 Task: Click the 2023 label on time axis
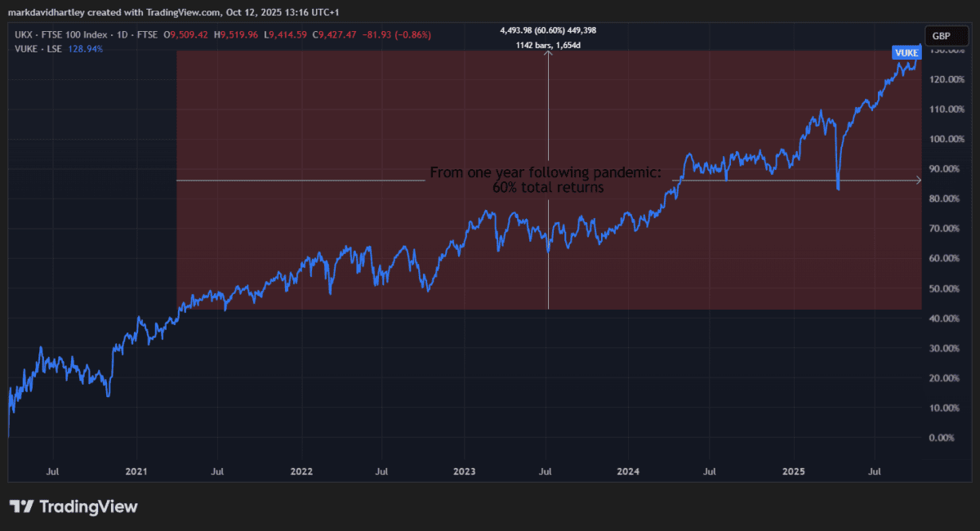(x=465, y=471)
